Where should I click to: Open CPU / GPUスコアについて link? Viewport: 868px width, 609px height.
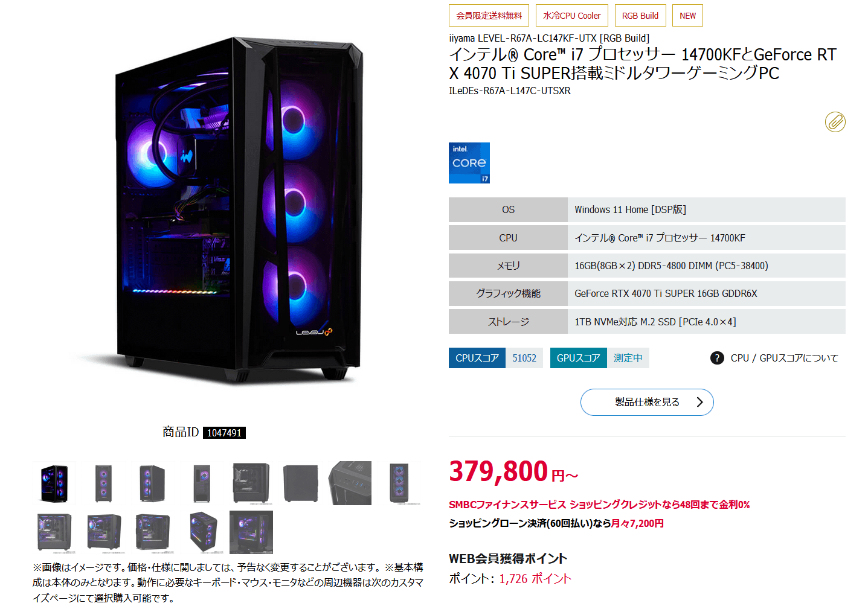click(x=784, y=358)
